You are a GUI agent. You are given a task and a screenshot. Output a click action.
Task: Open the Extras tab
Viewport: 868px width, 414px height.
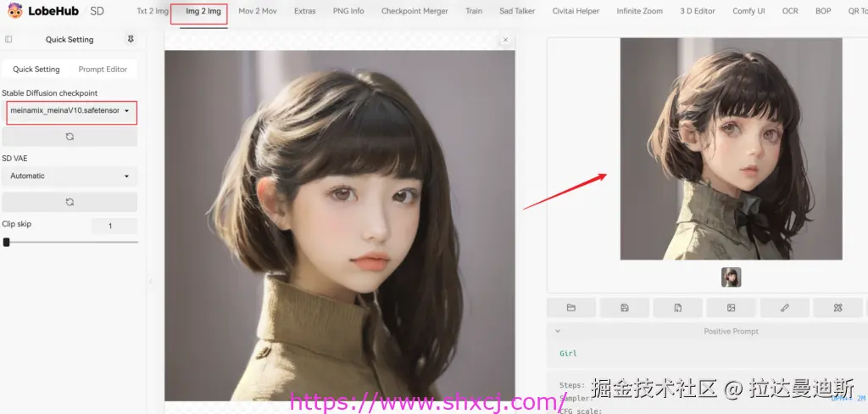pos(305,11)
